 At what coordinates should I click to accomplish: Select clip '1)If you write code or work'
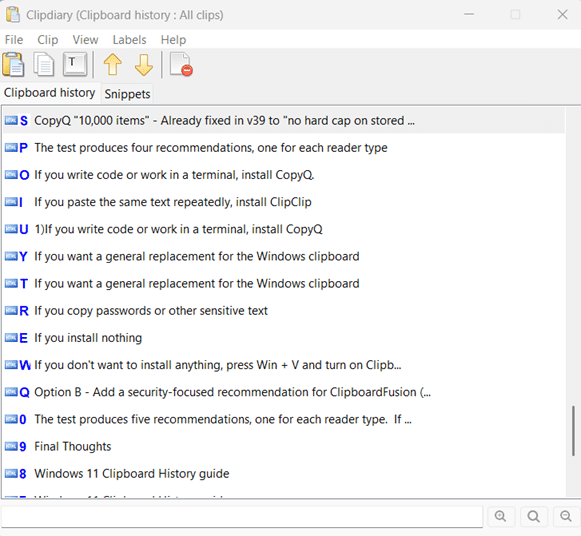pos(284,229)
